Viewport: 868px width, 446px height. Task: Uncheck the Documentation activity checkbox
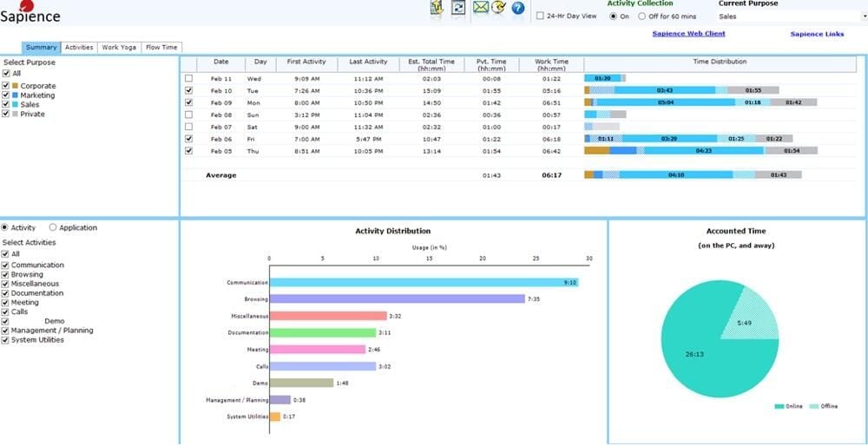coord(5,293)
